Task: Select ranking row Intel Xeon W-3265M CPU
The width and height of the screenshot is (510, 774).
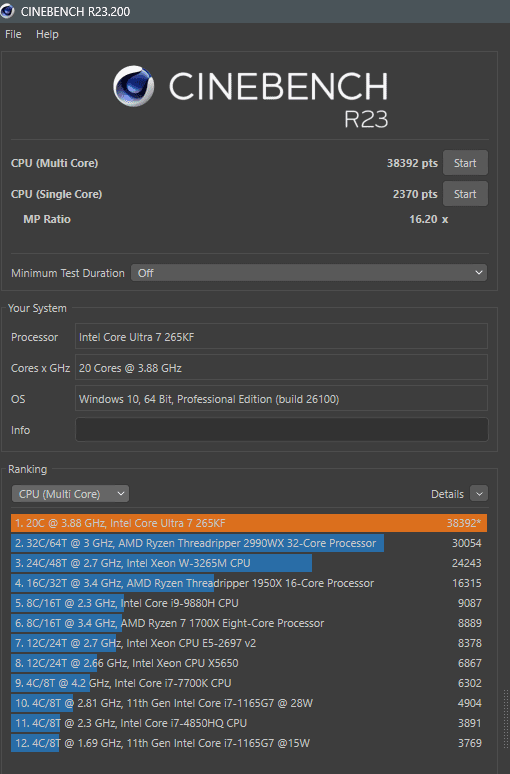Action: (x=249, y=563)
